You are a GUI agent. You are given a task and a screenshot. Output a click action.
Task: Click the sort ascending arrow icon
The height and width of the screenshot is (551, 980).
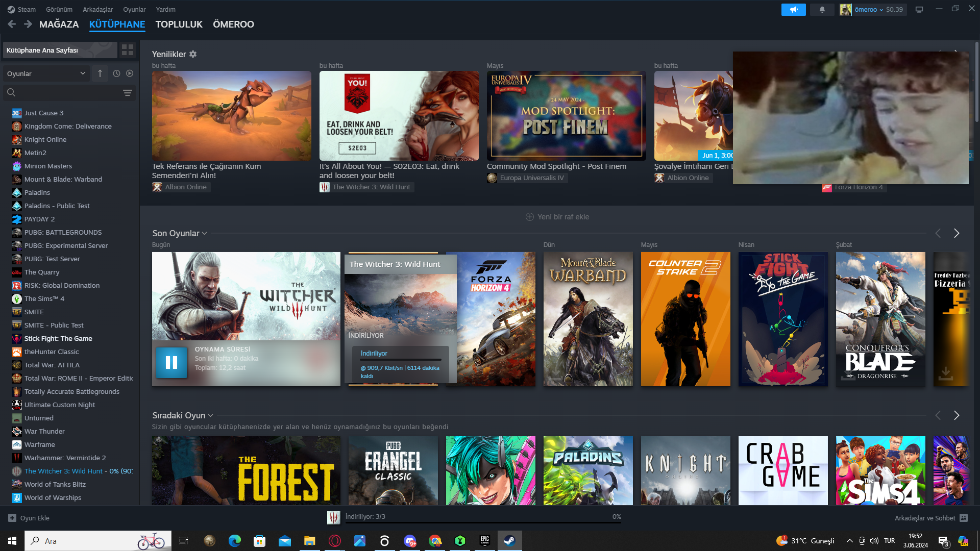[x=100, y=73]
